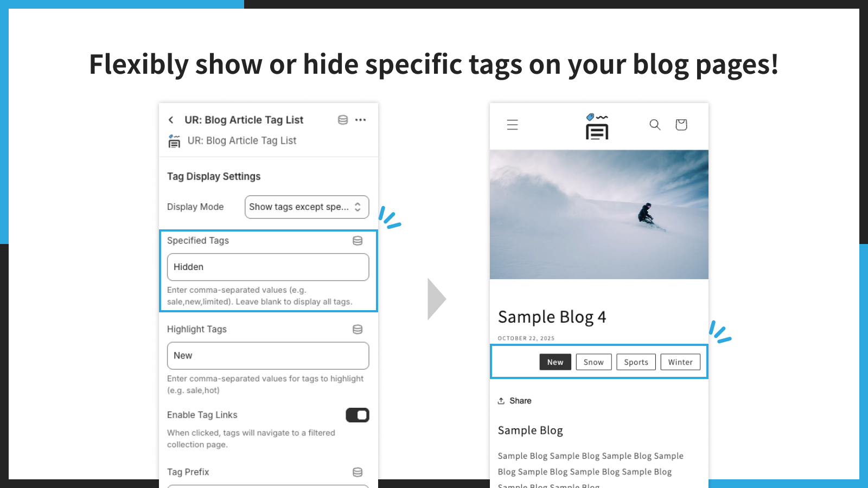Edit the Highlight Tags field containing New
868x488 pixels.
(267, 355)
